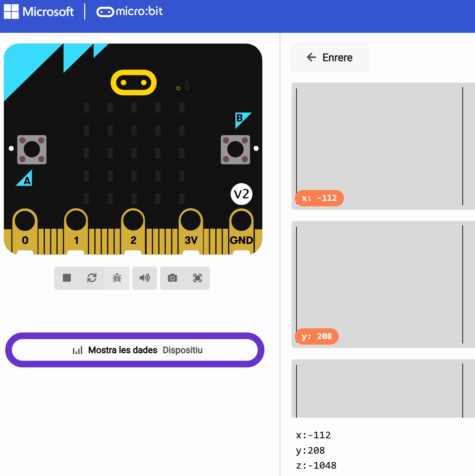Viewport: 475px width, 476px height.
Task: Open the micro:bit logo link
Action: [x=130, y=12]
